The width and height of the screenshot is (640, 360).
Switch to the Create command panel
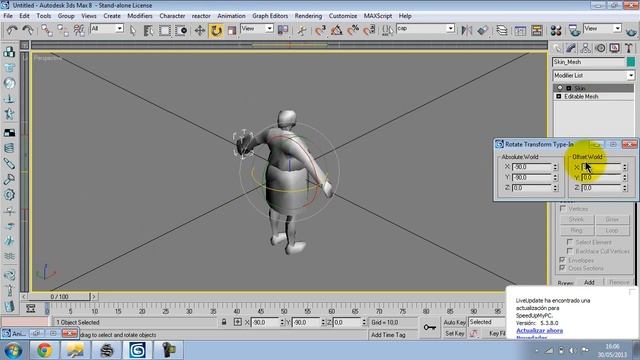tap(557, 49)
